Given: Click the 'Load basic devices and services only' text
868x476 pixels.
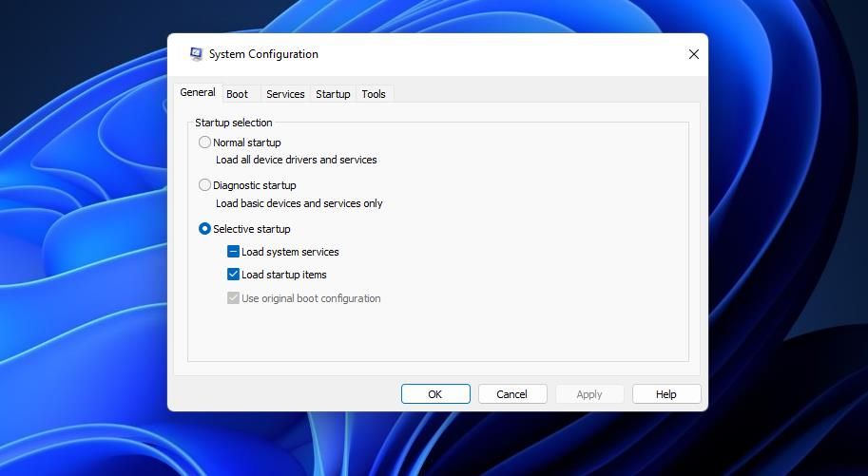Looking at the screenshot, I should (299, 203).
